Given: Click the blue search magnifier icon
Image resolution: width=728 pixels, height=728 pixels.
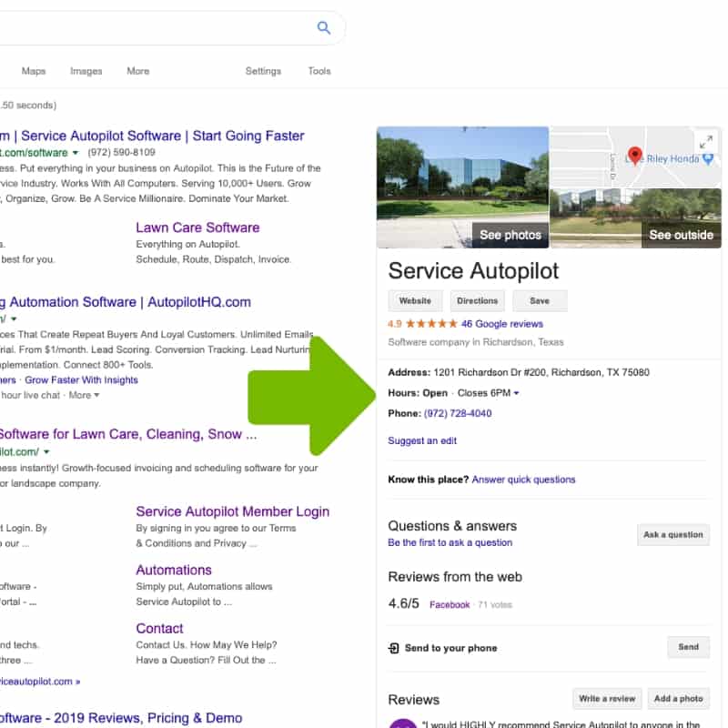Looking at the screenshot, I should [324, 28].
